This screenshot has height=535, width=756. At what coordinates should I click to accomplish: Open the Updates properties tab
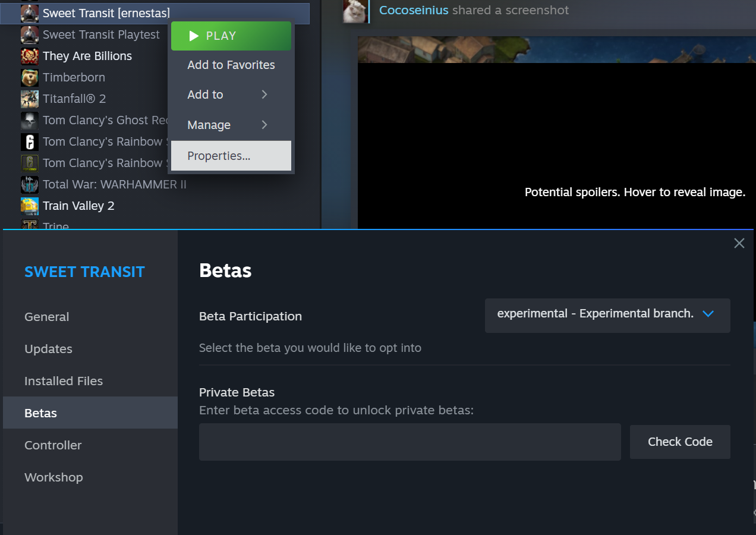point(90,349)
